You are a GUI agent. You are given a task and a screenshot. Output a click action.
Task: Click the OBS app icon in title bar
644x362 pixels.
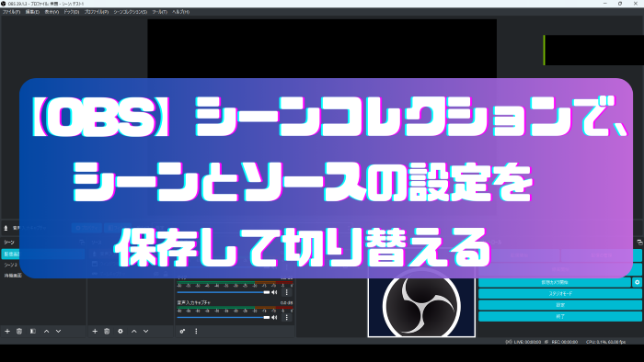point(4,4)
